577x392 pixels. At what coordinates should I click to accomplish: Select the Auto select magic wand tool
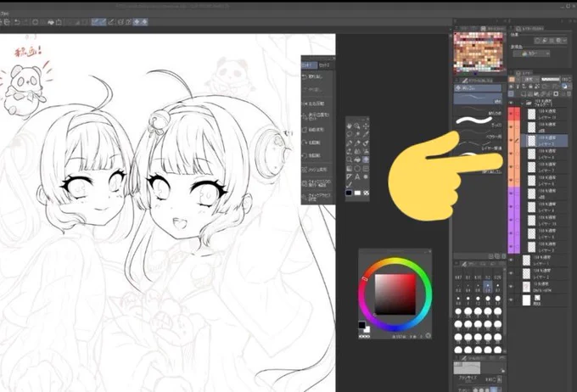tap(357, 134)
